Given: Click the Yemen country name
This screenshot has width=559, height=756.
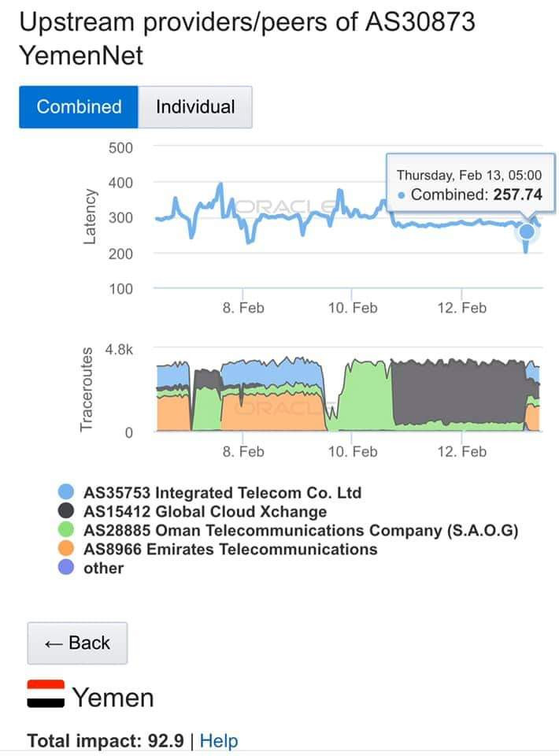Looking at the screenshot, I should (113, 698).
